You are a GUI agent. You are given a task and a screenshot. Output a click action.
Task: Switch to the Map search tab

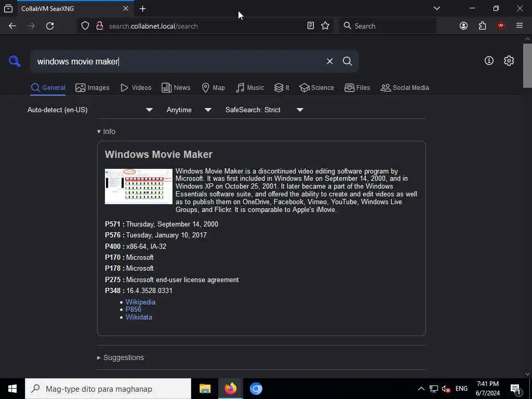213,87
